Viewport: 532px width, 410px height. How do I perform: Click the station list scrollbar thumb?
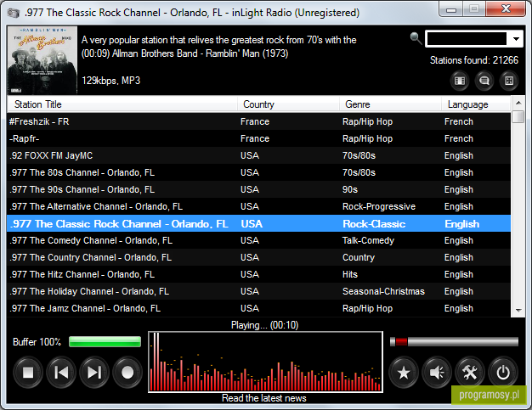pos(518,116)
